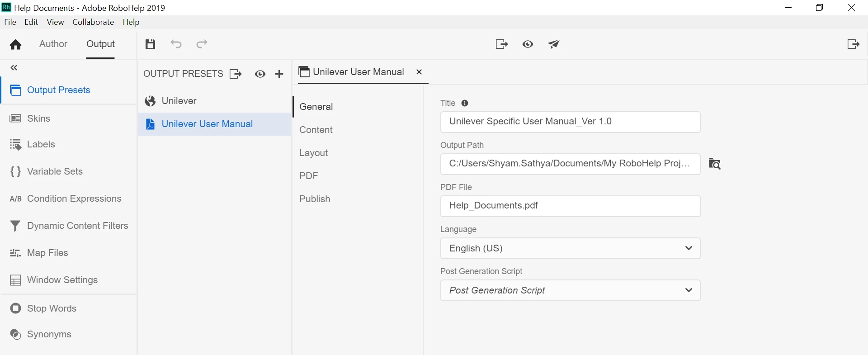Click the quick generate icon at far right
This screenshot has height=355, width=868.
(x=853, y=44)
